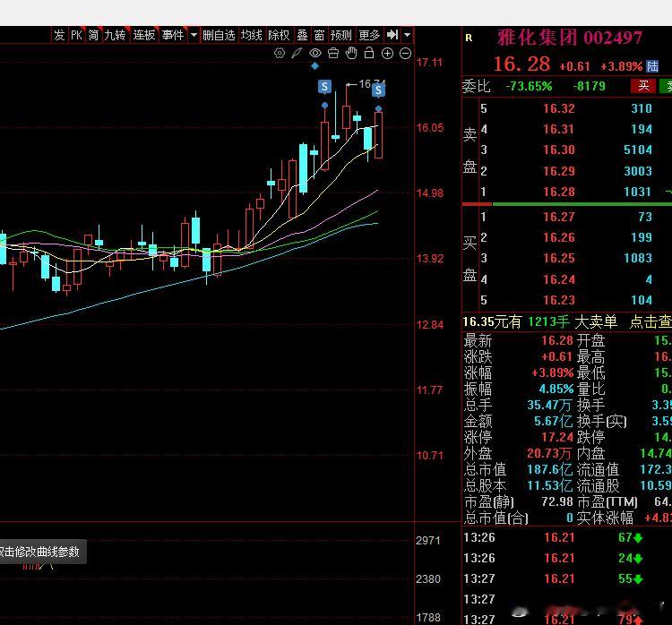Open the toolbox icon above chart
This screenshot has height=625, width=672.
click(x=333, y=53)
